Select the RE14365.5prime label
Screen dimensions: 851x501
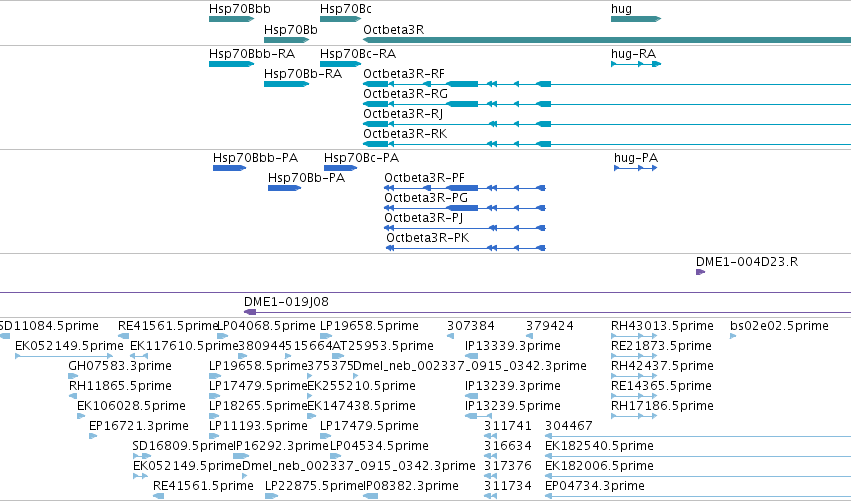pyautogui.click(x=661, y=386)
